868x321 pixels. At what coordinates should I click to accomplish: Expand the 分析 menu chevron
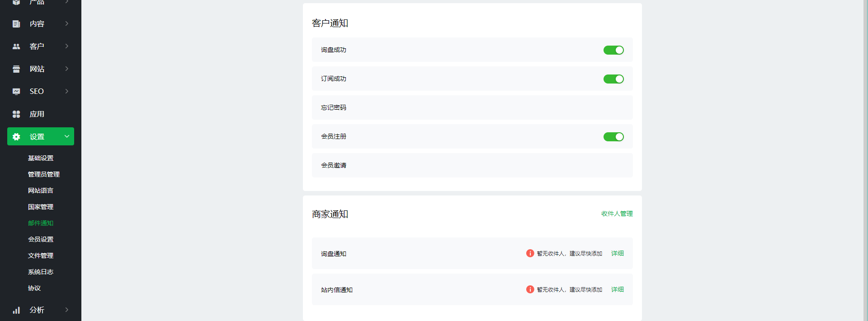67,310
